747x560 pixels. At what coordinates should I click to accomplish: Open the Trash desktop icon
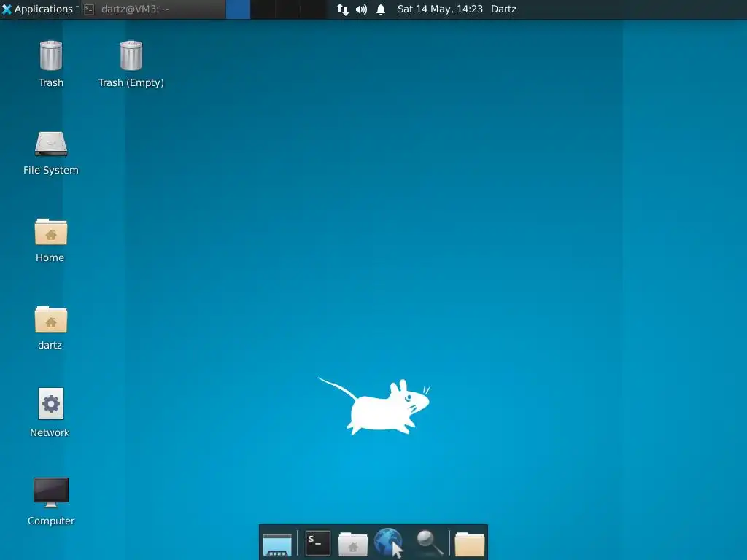[50, 55]
